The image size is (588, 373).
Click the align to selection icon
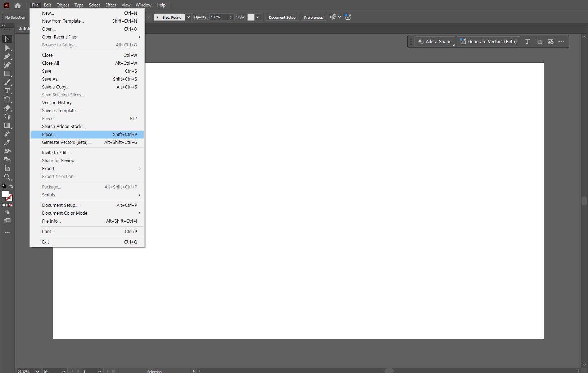click(333, 17)
